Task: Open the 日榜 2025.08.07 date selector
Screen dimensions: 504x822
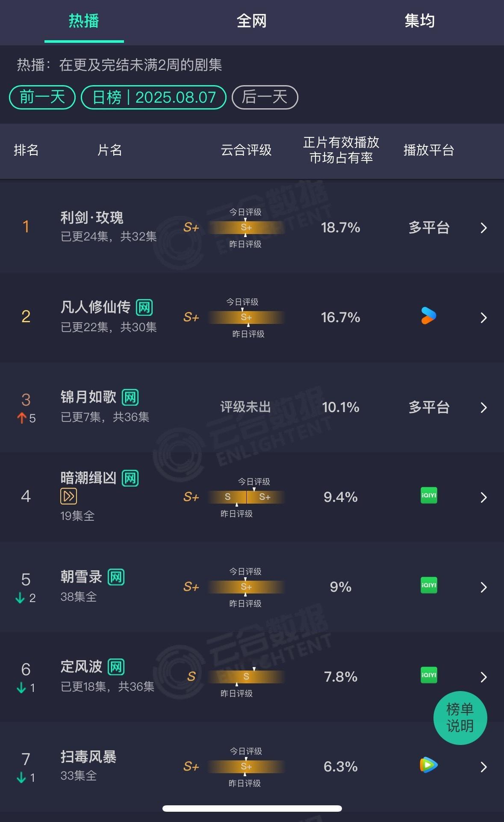Action: coord(154,97)
